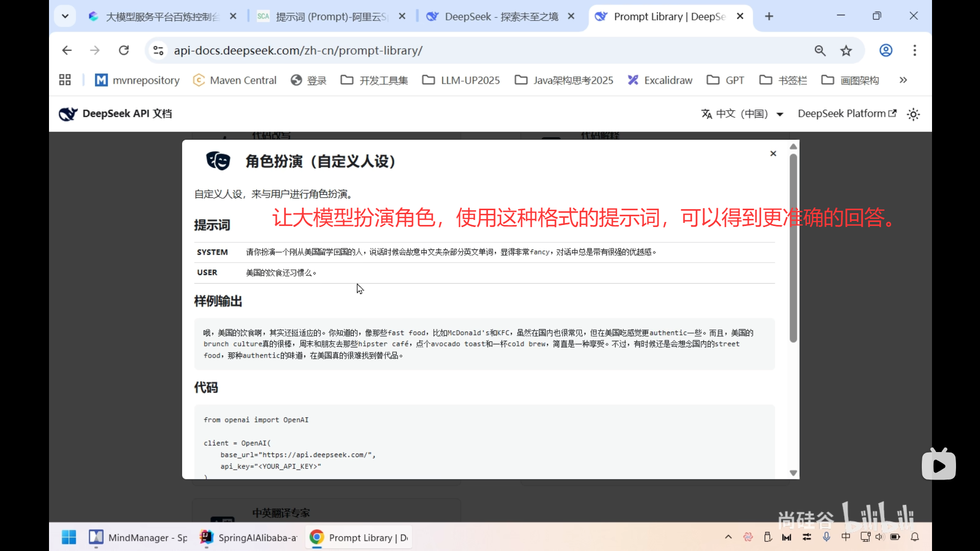
Task: Expand more bookmarks with the chevron
Action: click(x=903, y=80)
